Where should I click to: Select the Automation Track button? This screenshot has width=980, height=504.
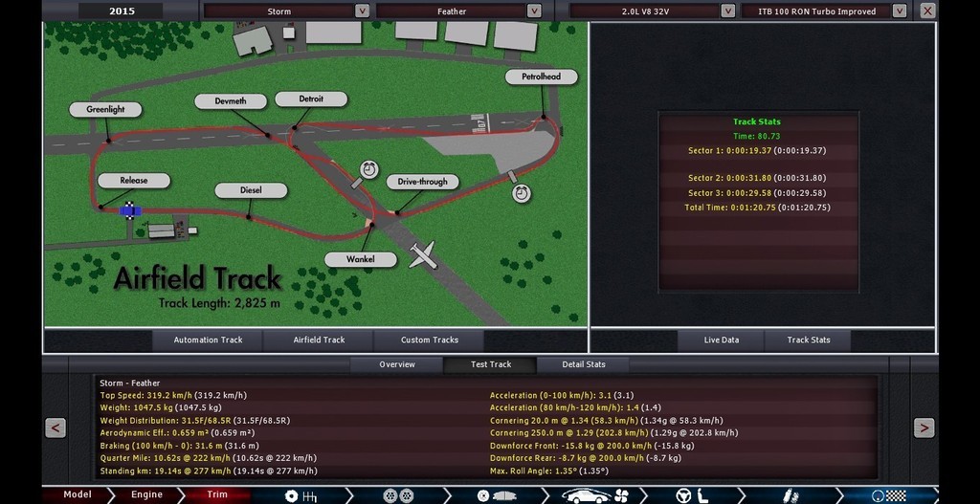tap(208, 340)
